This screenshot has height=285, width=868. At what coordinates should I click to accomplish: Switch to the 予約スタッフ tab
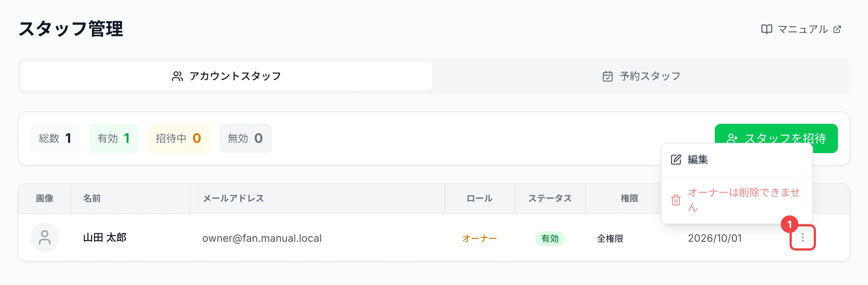pyautogui.click(x=641, y=76)
